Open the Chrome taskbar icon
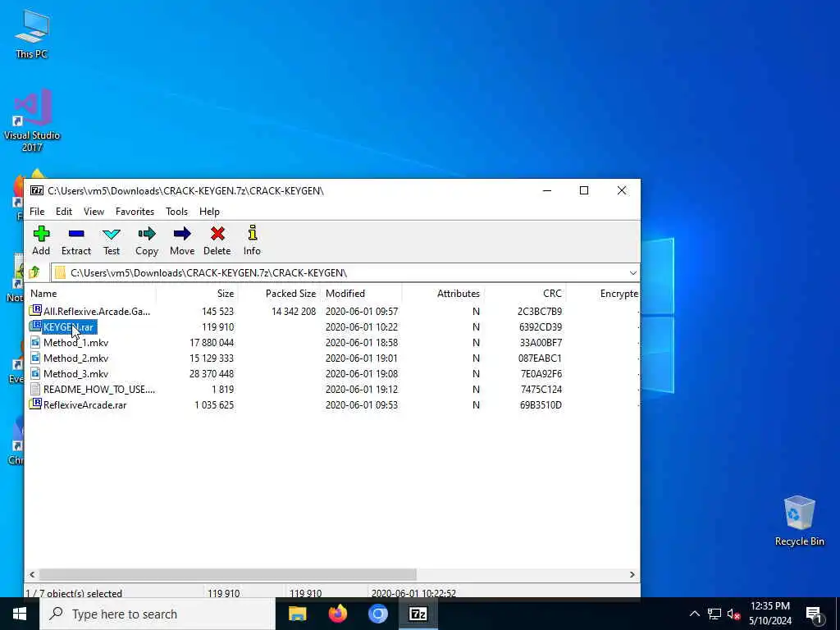 [377, 614]
